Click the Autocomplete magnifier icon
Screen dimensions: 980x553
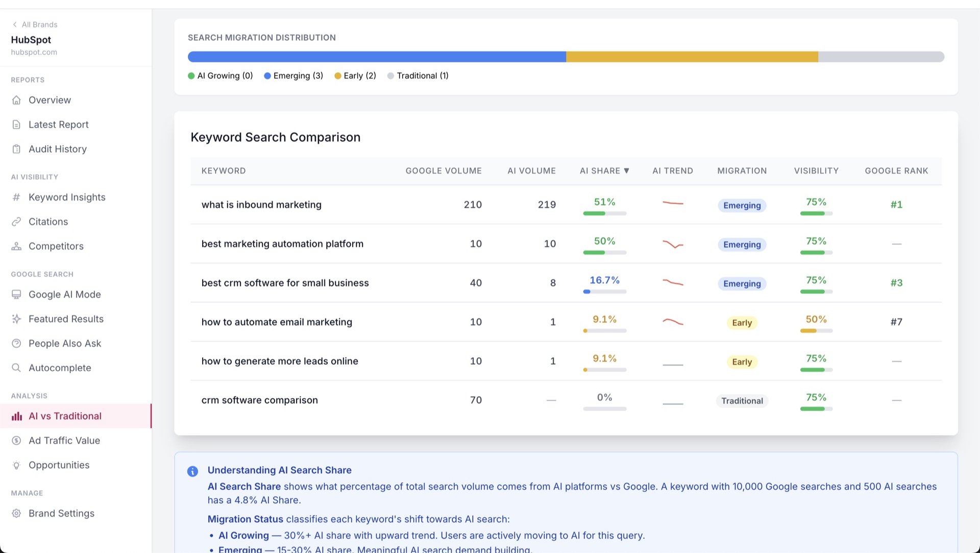pos(16,368)
